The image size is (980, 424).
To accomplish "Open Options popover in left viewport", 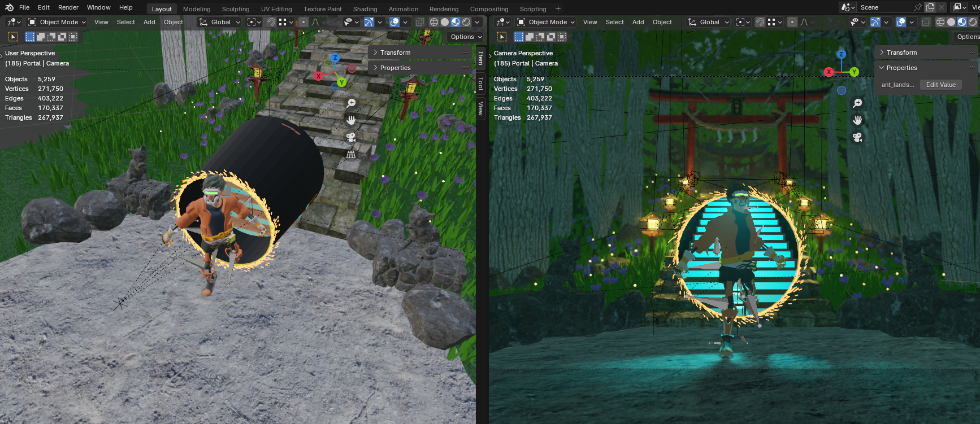I will pyautogui.click(x=466, y=37).
